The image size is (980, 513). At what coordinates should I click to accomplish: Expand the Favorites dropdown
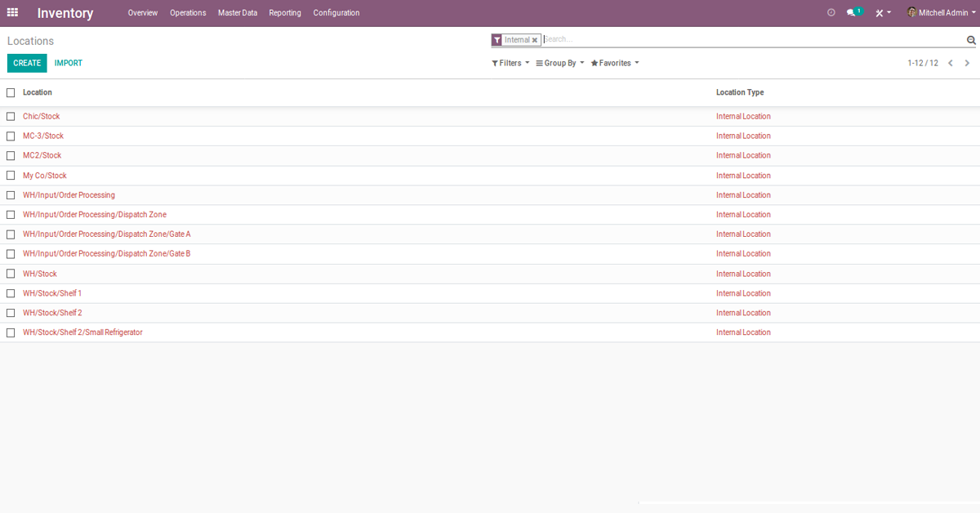click(615, 63)
